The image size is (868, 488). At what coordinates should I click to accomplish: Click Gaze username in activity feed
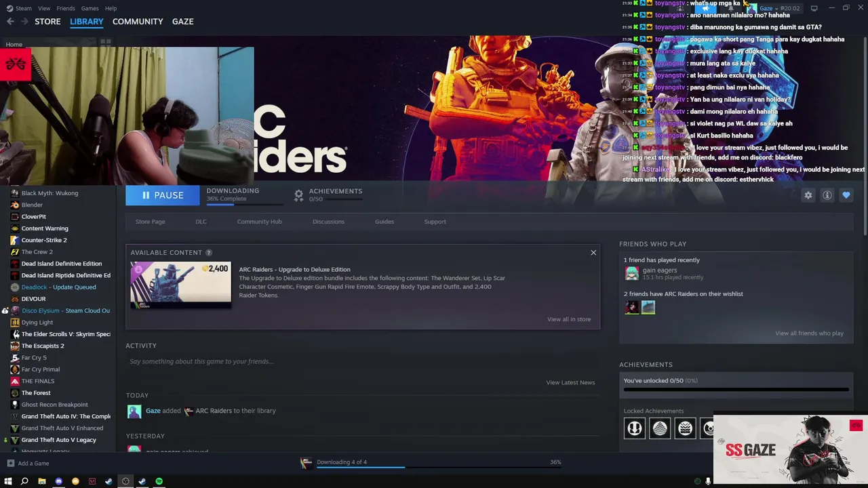click(153, 411)
